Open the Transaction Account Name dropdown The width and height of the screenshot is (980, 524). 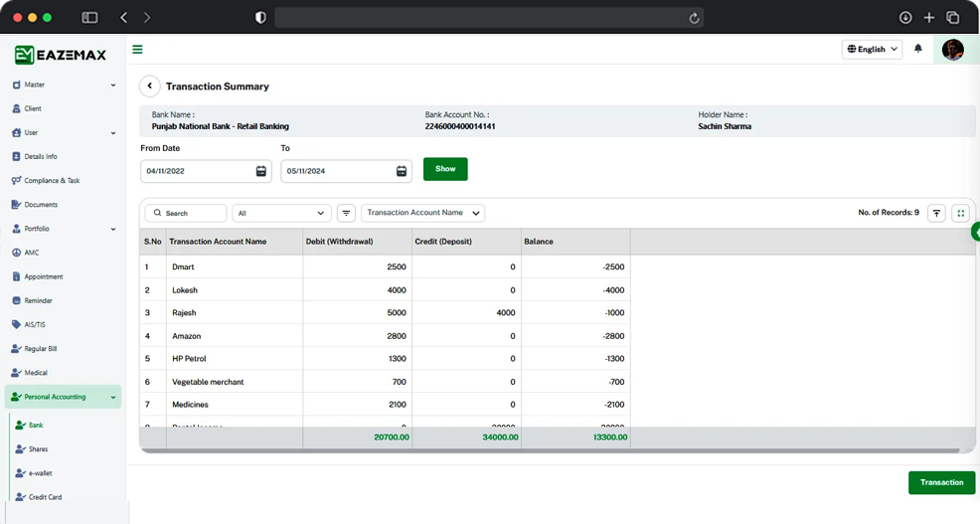(423, 213)
